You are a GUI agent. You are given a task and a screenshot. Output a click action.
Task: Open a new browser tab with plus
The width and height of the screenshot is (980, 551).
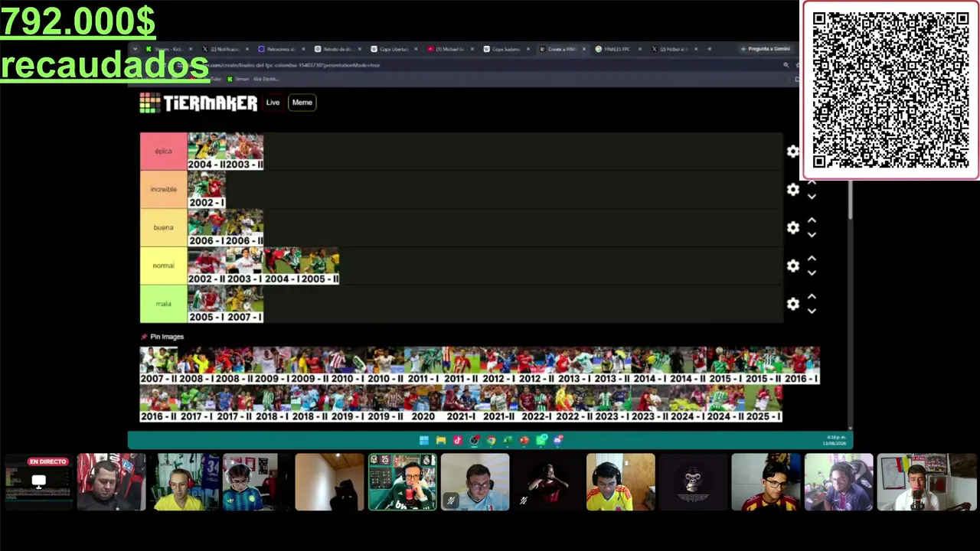click(x=709, y=49)
